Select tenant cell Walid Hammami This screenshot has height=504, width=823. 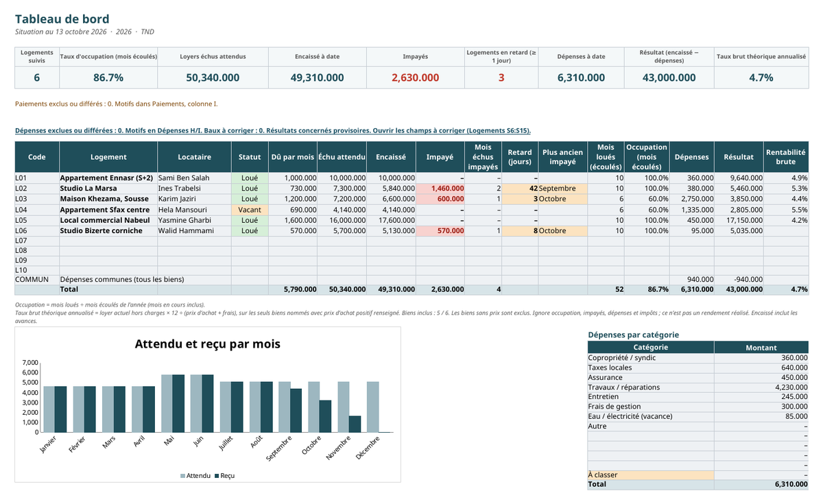point(194,230)
